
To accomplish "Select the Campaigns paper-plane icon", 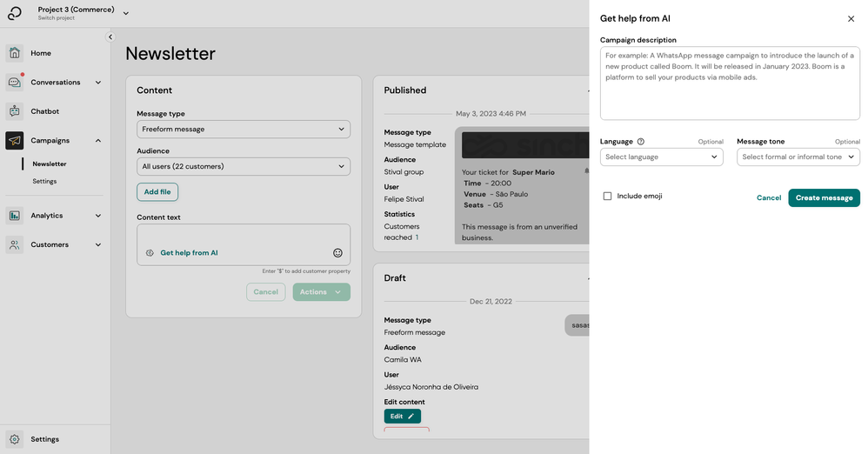I will point(15,141).
